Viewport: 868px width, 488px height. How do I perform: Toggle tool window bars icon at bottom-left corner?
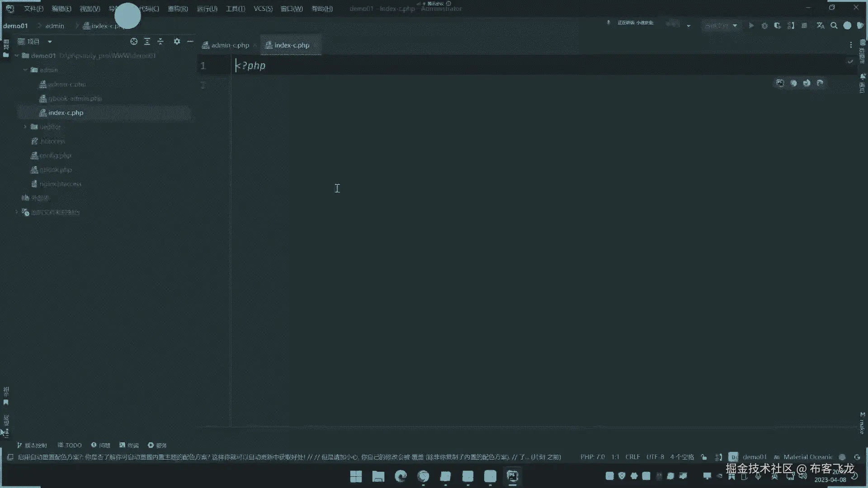pos(10,457)
